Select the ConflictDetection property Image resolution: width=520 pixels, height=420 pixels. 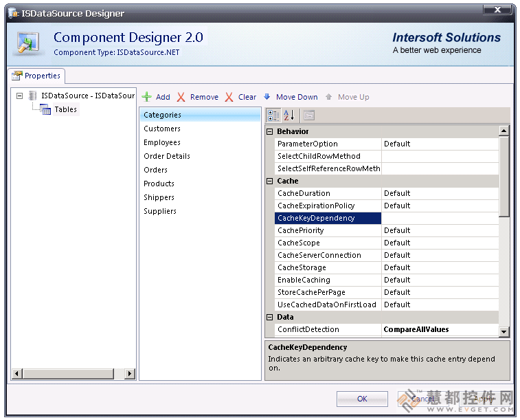(x=328, y=329)
